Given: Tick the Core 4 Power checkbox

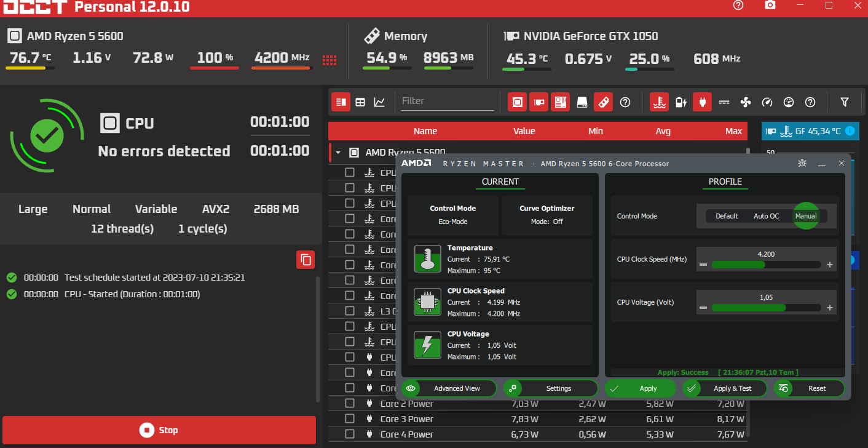Looking at the screenshot, I should pyautogui.click(x=350, y=434).
